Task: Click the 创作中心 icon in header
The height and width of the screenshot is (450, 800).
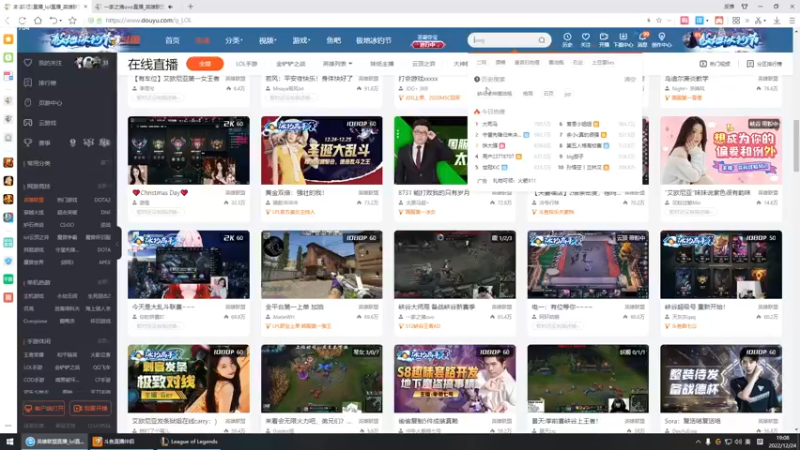Action: pyautogui.click(x=662, y=40)
